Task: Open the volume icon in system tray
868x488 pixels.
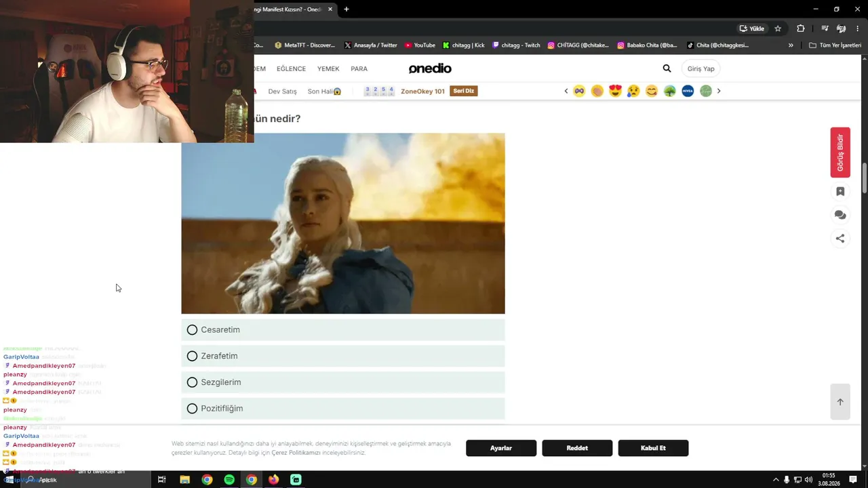Action: 808,480
